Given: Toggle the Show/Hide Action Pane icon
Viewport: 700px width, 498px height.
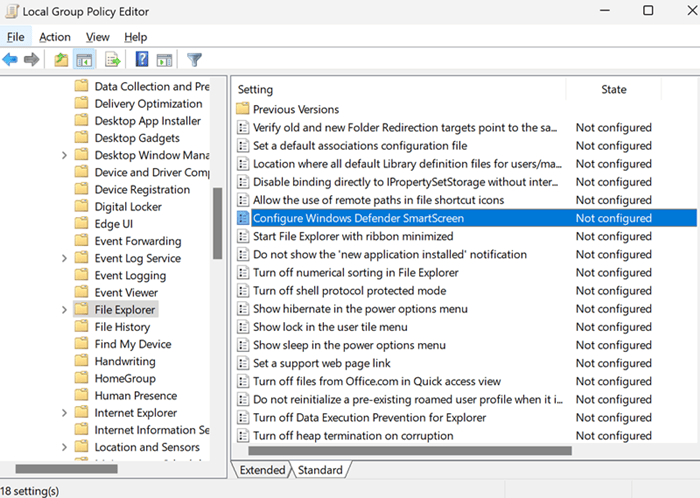Looking at the screenshot, I should tap(164, 59).
